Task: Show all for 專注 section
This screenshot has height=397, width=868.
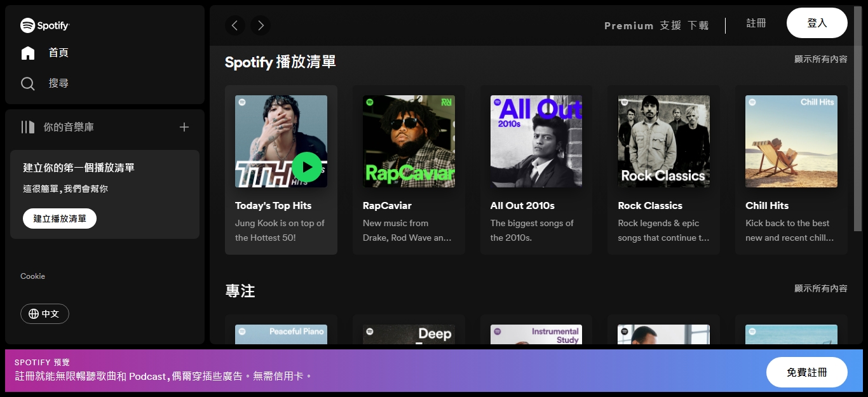Action: click(x=821, y=288)
